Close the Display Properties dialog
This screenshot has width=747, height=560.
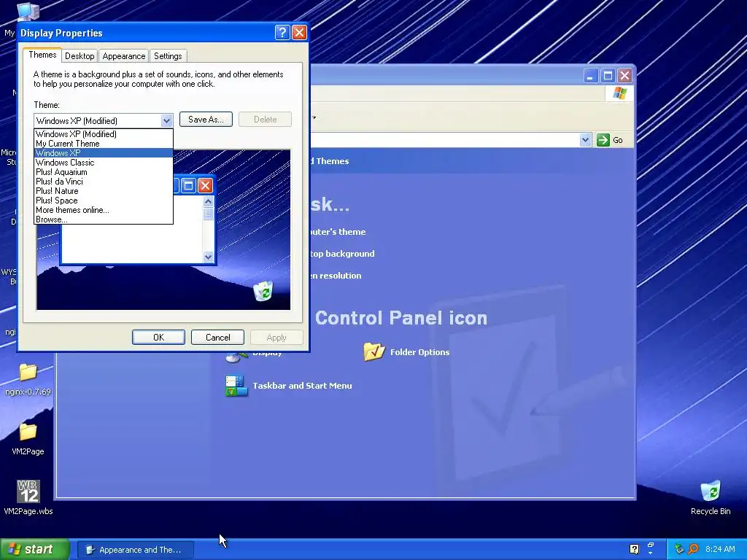[299, 32]
